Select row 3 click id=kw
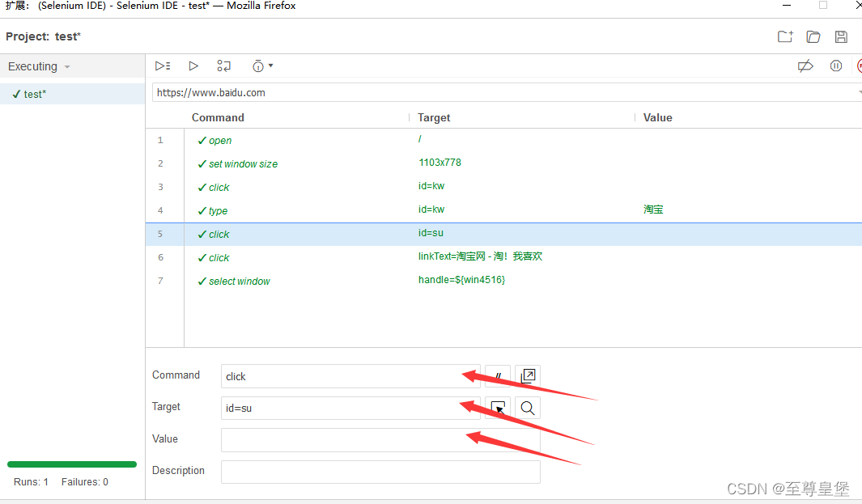The height and width of the screenshot is (504, 862). 503,187
